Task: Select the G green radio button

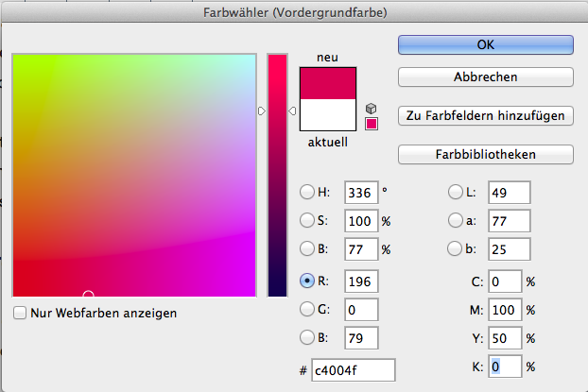Action: click(307, 309)
